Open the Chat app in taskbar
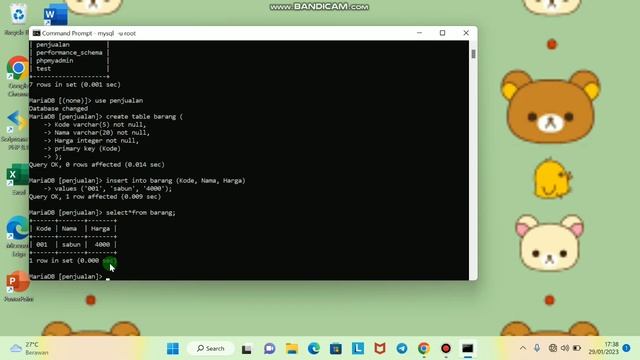The height and width of the screenshot is (360, 640). click(x=269, y=349)
